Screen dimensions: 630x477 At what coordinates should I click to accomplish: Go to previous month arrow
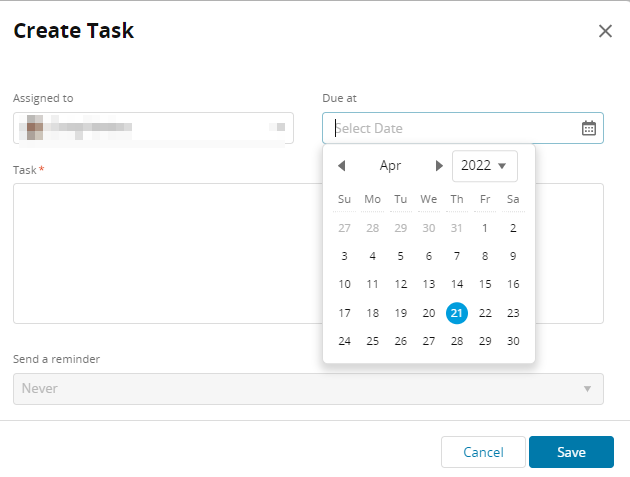tap(341, 166)
